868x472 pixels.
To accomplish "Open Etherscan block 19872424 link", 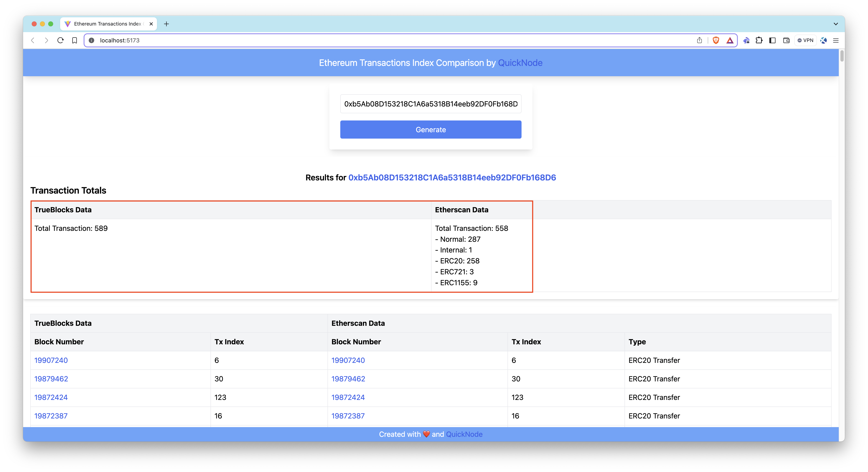I will 348,397.
